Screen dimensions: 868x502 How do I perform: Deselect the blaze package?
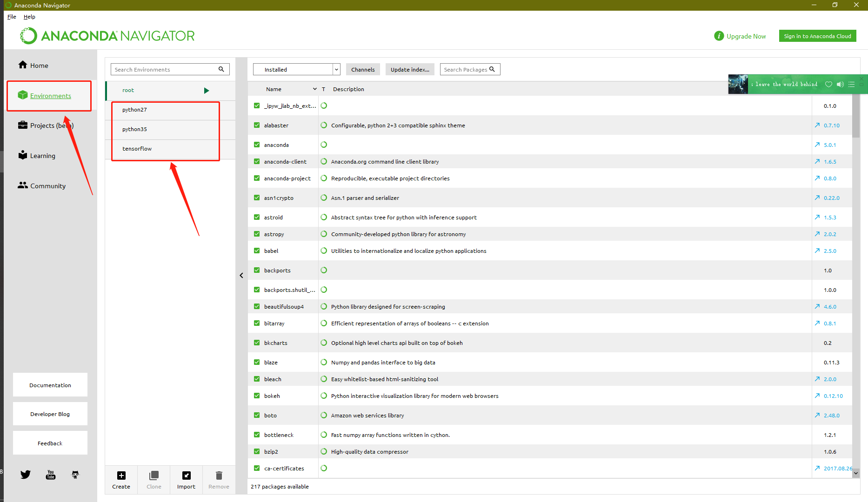tap(256, 362)
